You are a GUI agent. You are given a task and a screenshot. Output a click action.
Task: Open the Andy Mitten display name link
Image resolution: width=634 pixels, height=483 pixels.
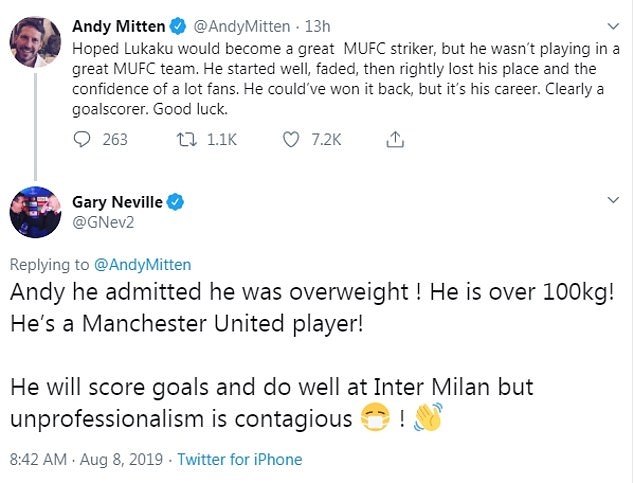(x=118, y=25)
